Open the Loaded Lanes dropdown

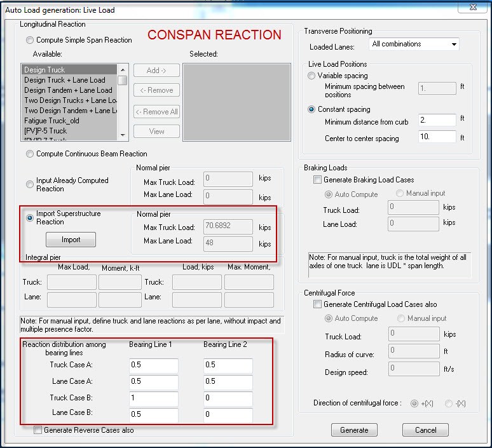414,44
